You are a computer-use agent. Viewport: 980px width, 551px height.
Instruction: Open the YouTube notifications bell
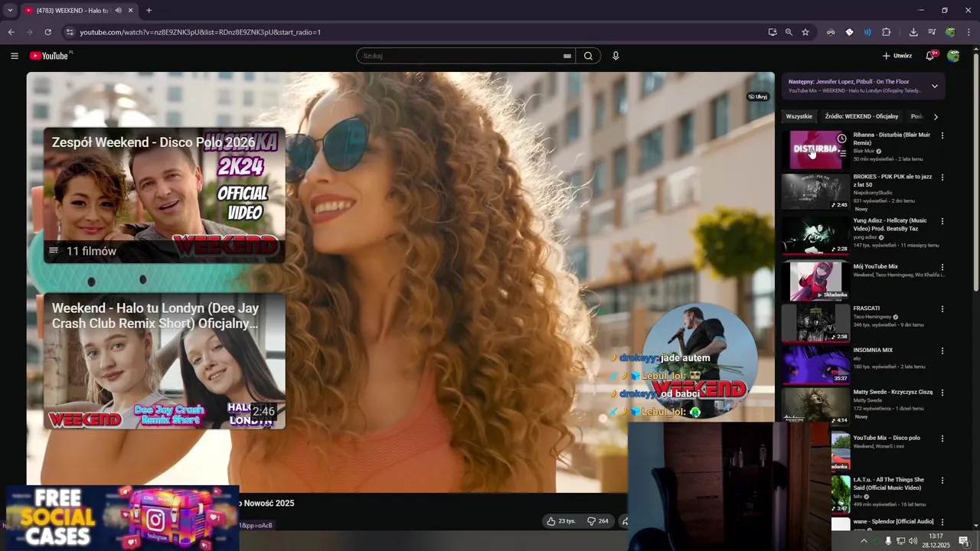pyautogui.click(x=930, y=56)
